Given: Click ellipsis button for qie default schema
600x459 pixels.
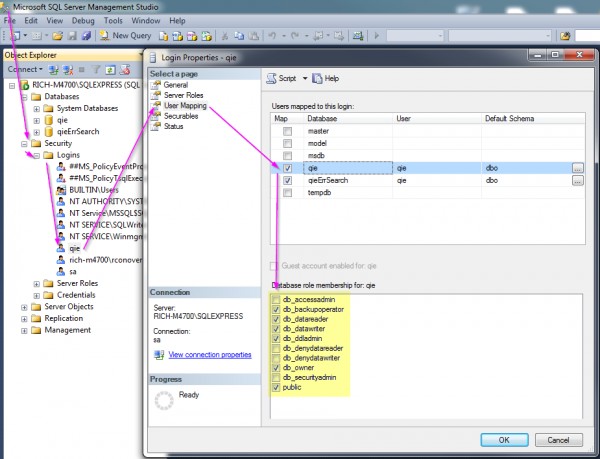Looking at the screenshot, I should tap(578, 168).
